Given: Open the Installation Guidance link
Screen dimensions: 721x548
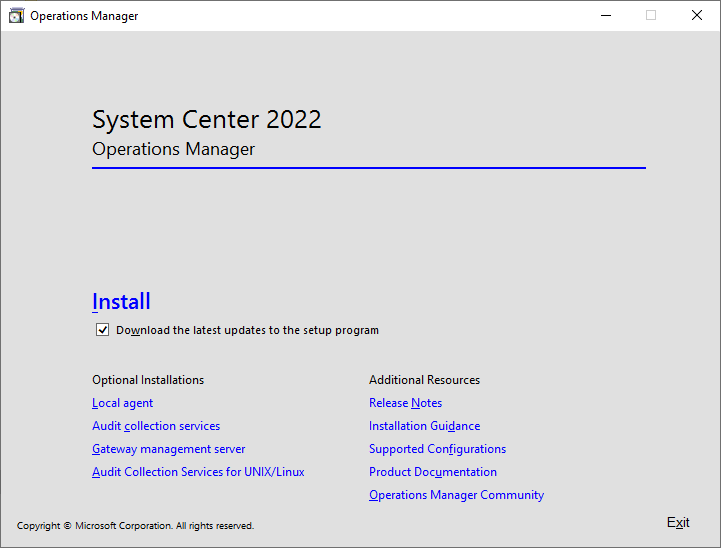Looking at the screenshot, I should pos(424,426).
